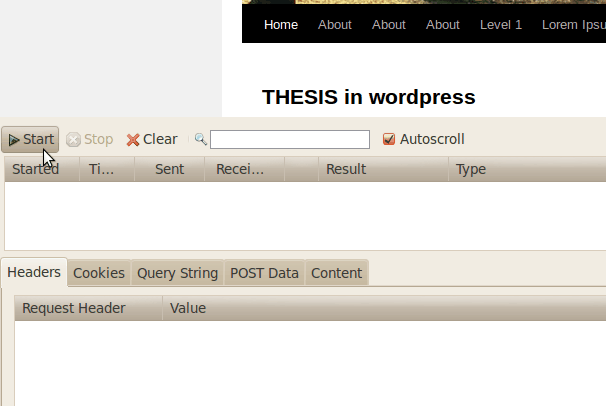Open the second About navigation link
The height and width of the screenshot is (406, 606).
[389, 25]
